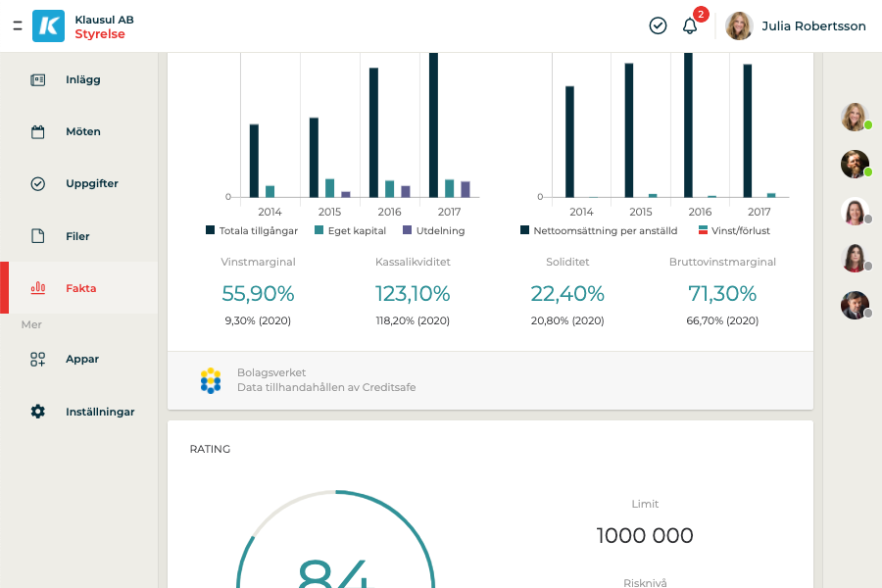
Task: Click first online member avatar in right panel
Action: 855,117
